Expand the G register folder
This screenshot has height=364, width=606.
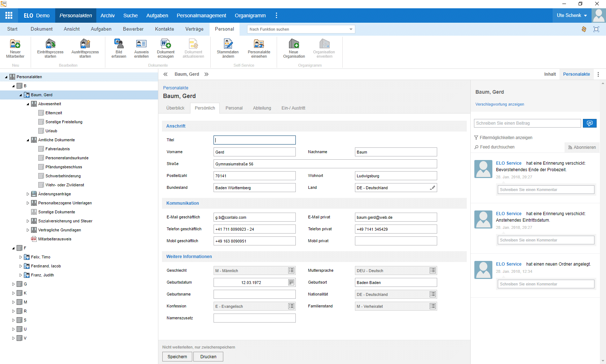tap(13, 284)
